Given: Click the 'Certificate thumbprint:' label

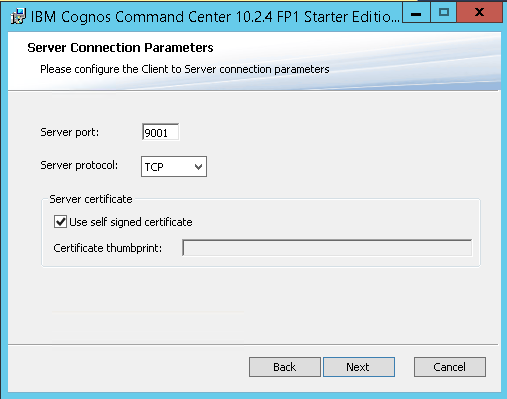Looking at the screenshot, I should pyautogui.click(x=108, y=248).
